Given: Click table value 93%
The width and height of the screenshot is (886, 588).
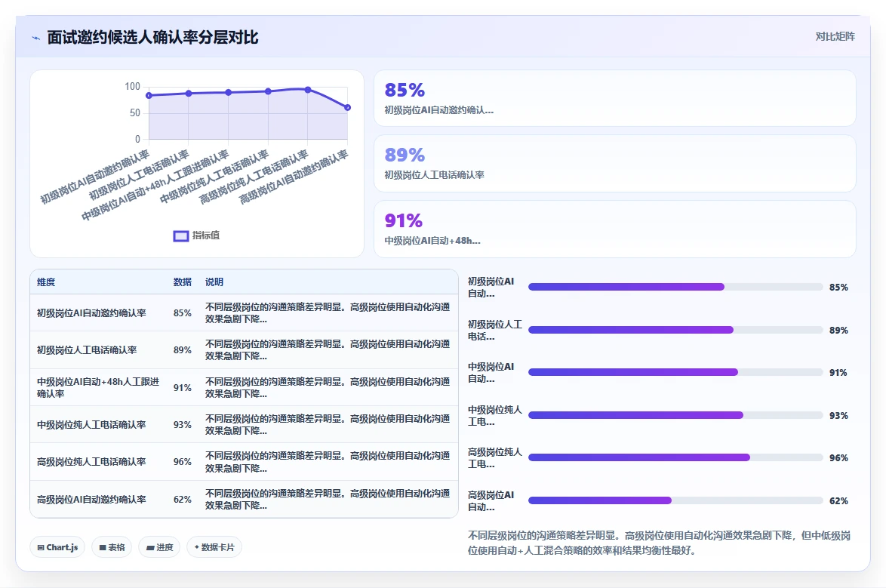Looking at the screenshot, I should (x=183, y=425).
